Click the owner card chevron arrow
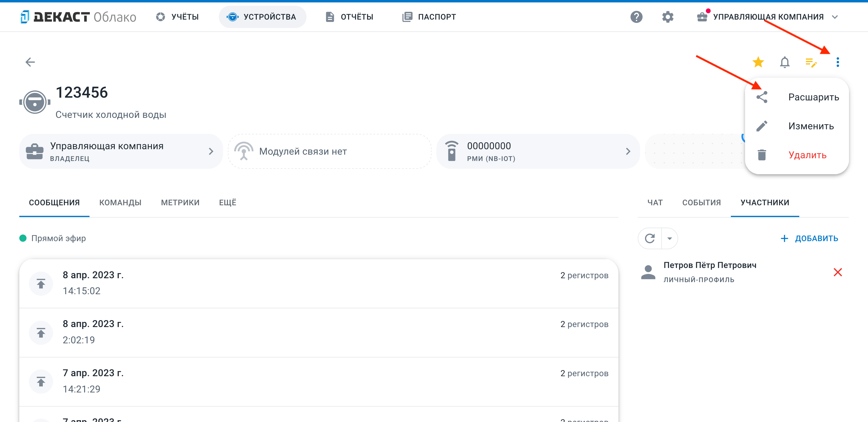Screen dimensions: 868x422 coord(211,151)
